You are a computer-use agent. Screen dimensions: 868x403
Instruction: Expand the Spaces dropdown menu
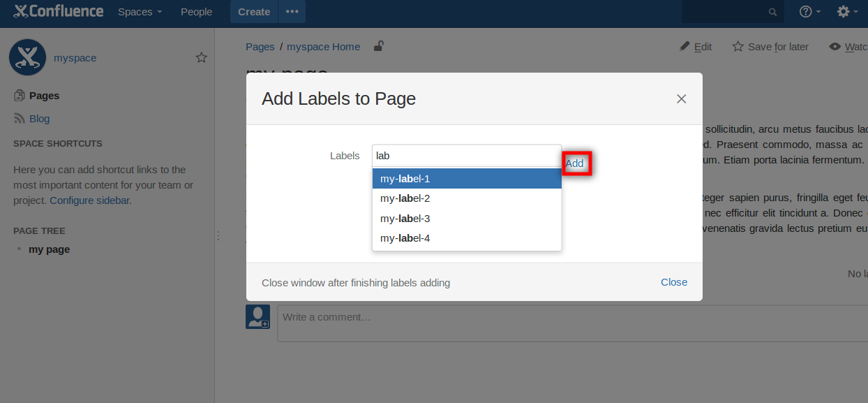pos(140,12)
